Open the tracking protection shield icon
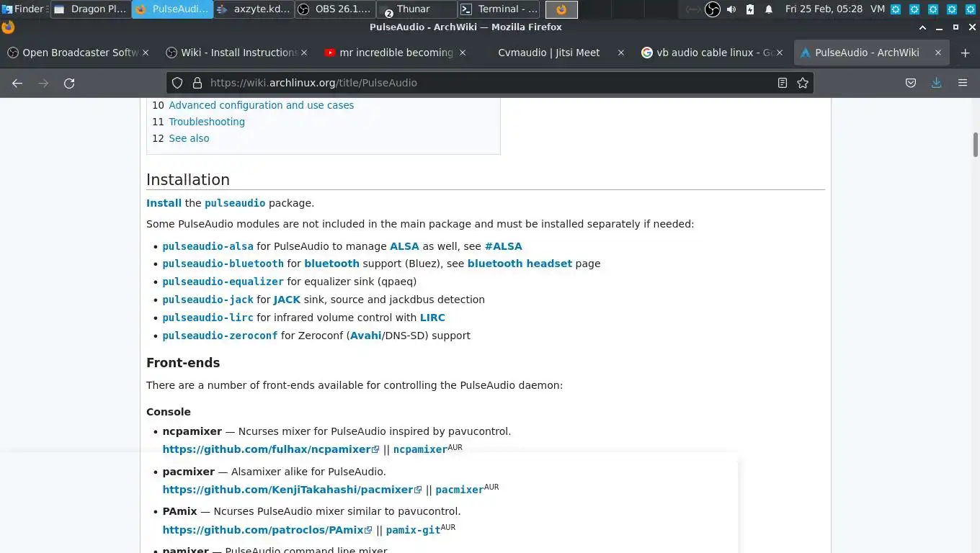980x553 pixels. point(177,83)
